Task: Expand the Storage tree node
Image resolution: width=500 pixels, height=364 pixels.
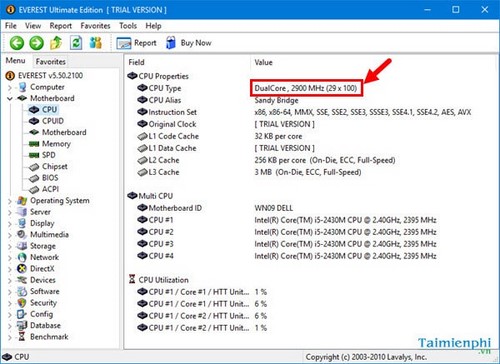Action: click(x=10, y=246)
